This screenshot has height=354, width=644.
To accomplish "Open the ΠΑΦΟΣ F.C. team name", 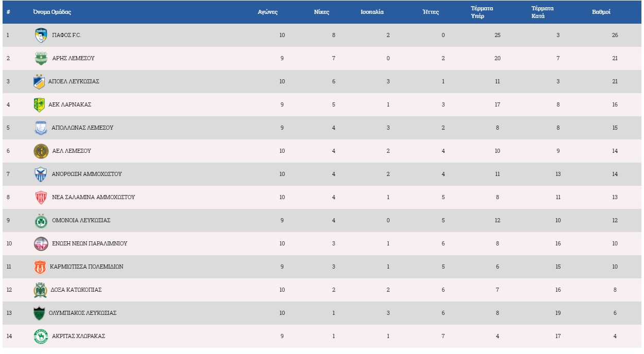I will (x=66, y=35).
